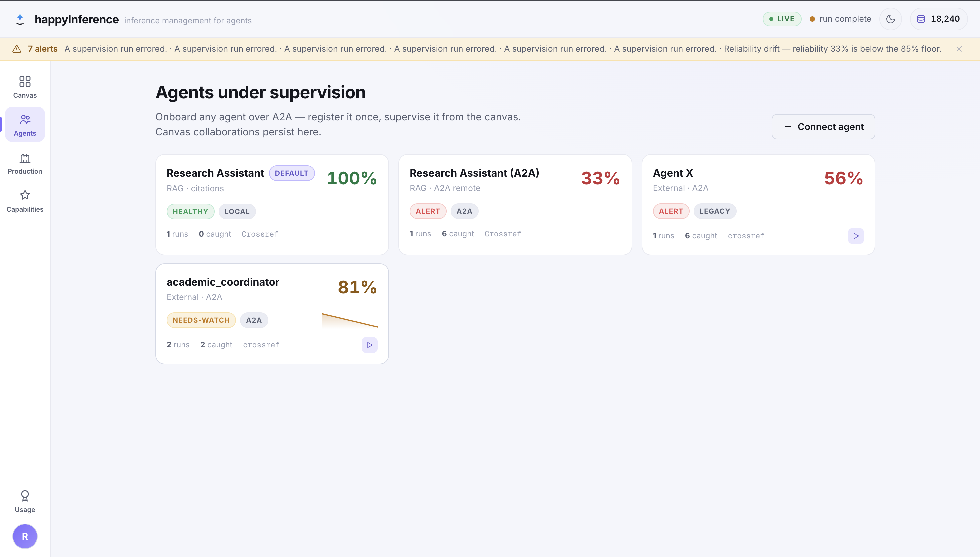980x557 pixels.
Task: Click the LOCAL tag
Action: pos(237,211)
